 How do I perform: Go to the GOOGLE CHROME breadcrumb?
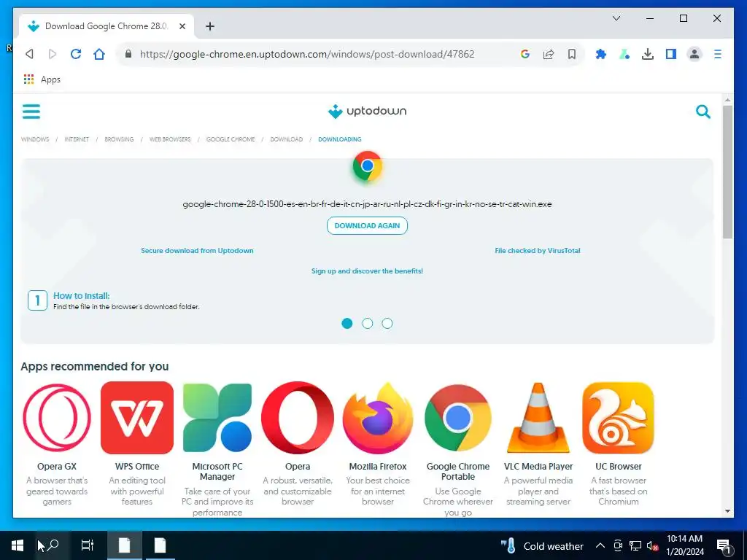click(231, 139)
